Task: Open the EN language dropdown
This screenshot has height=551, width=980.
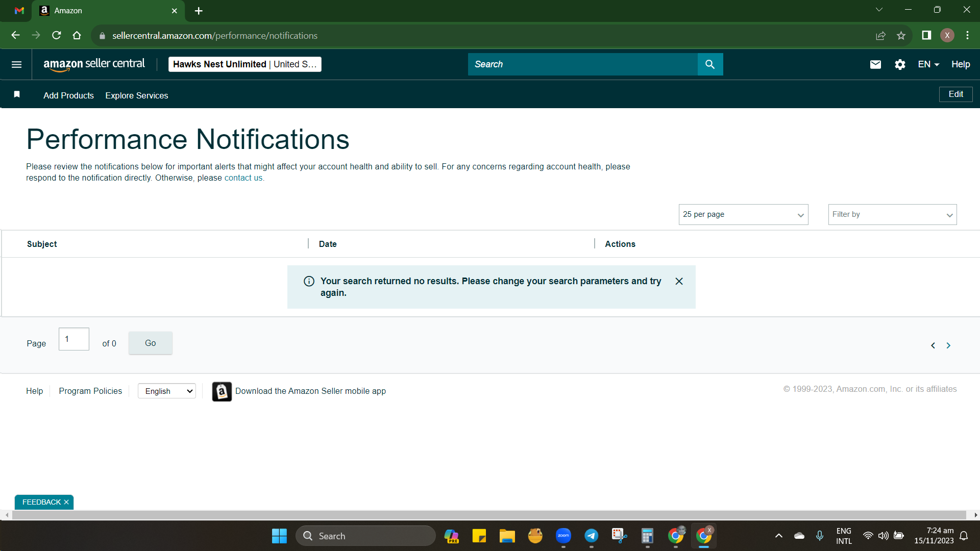Action: [x=928, y=64]
